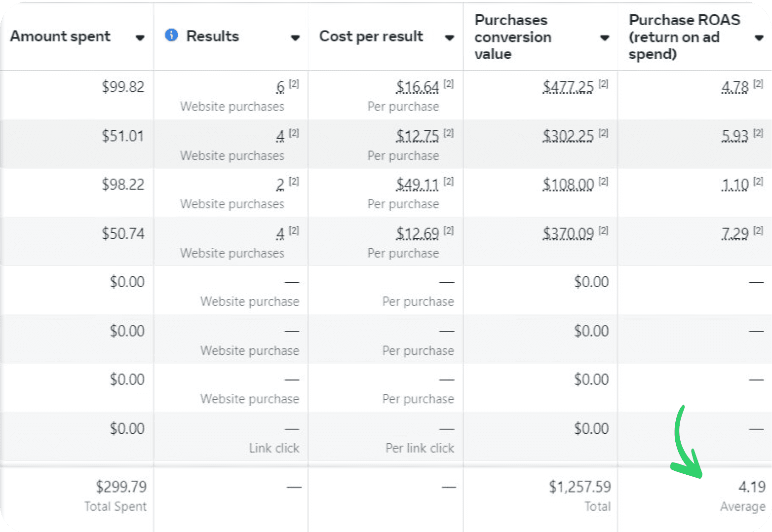Open Purchase ROAS column dropdown arrow
This screenshot has height=532, width=772.
pyautogui.click(x=759, y=38)
